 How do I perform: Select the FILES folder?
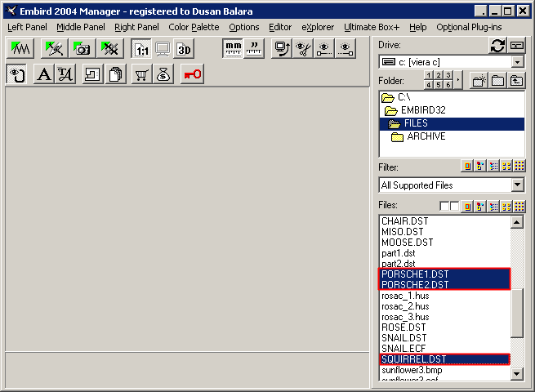(x=452, y=123)
